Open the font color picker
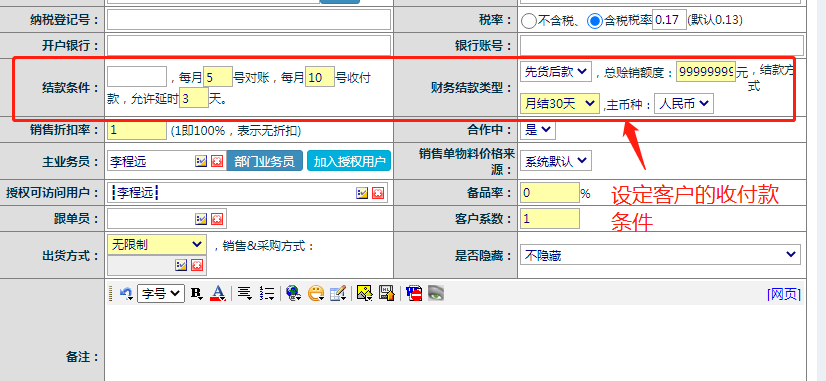This screenshot has width=826, height=381. click(218, 294)
